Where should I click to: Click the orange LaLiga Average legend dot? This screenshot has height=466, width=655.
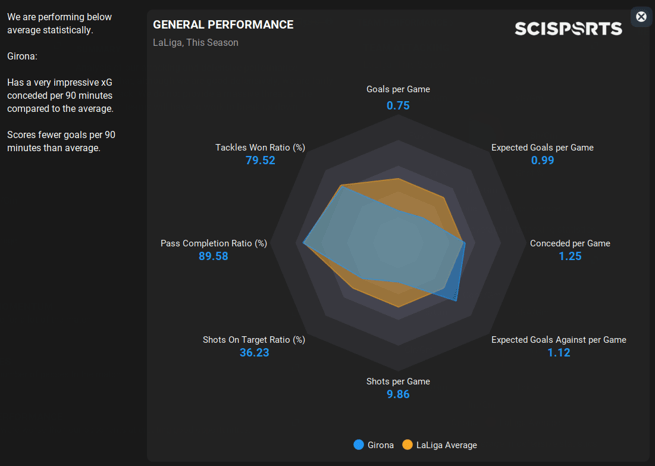point(408,445)
